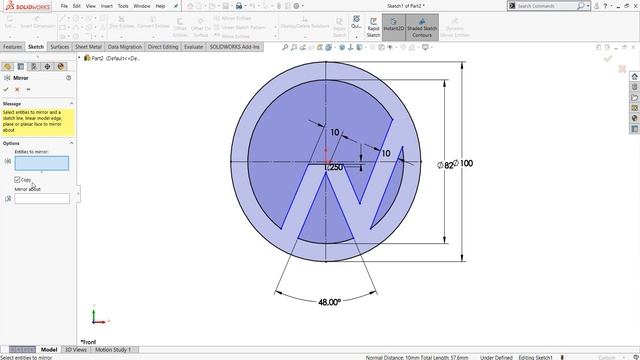Image resolution: width=640 pixels, height=360 pixels.
Task: Open the File menu
Action: coord(64,6)
